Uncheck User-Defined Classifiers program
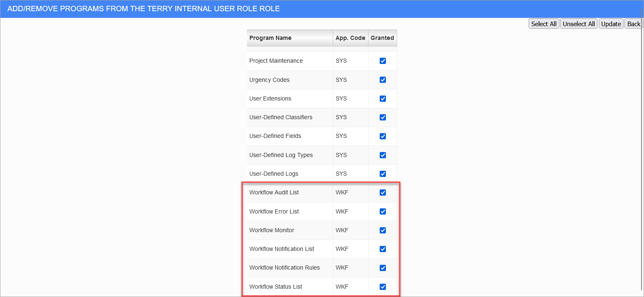644x297 pixels. pos(383,117)
